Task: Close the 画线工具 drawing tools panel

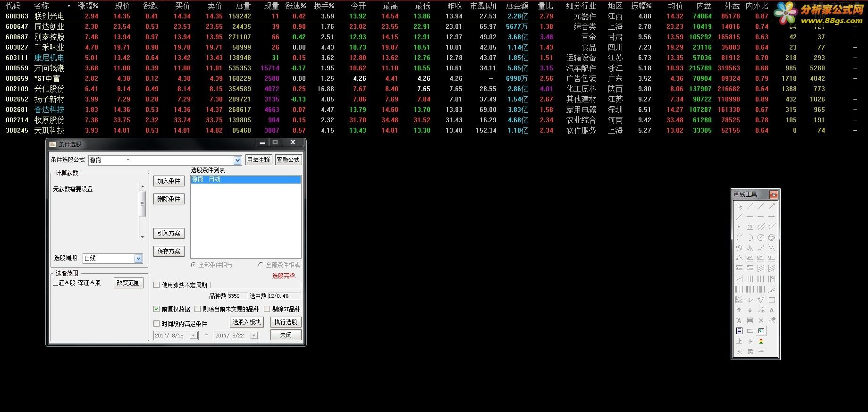Action: (x=773, y=194)
